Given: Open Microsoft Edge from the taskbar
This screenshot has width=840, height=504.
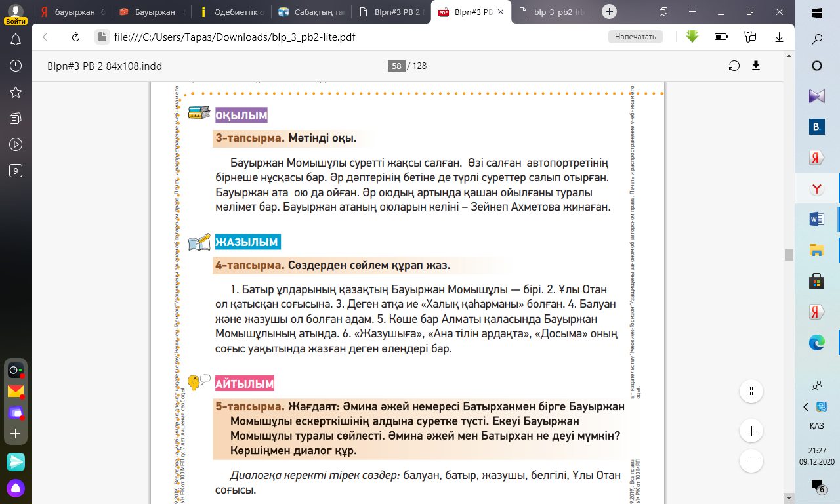Looking at the screenshot, I should pos(817,342).
